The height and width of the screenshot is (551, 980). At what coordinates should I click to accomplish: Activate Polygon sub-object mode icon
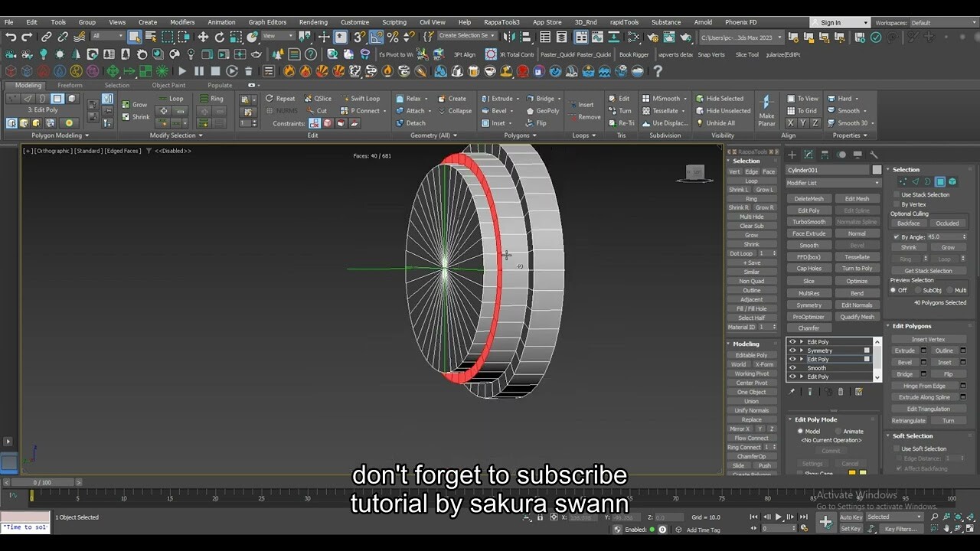click(x=939, y=181)
